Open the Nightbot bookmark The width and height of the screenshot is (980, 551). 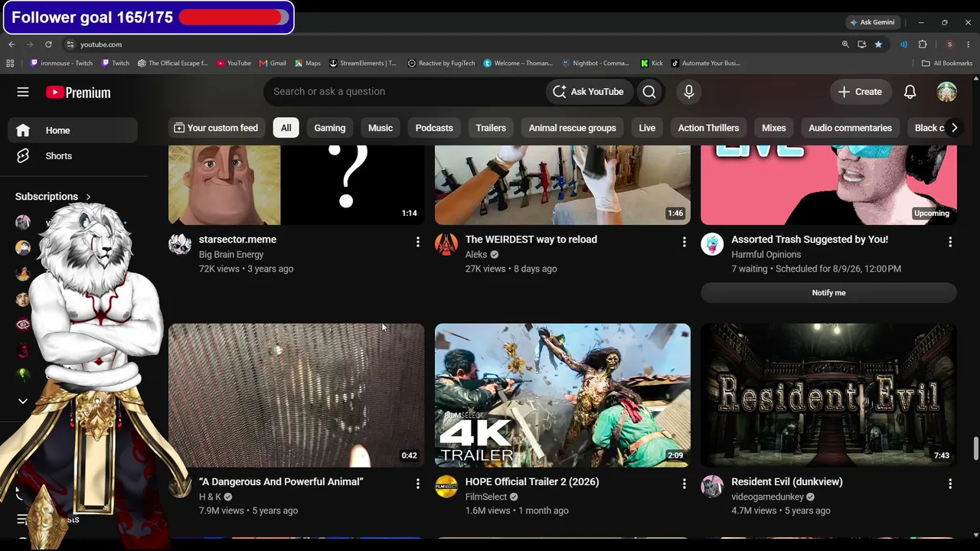[x=596, y=64]
